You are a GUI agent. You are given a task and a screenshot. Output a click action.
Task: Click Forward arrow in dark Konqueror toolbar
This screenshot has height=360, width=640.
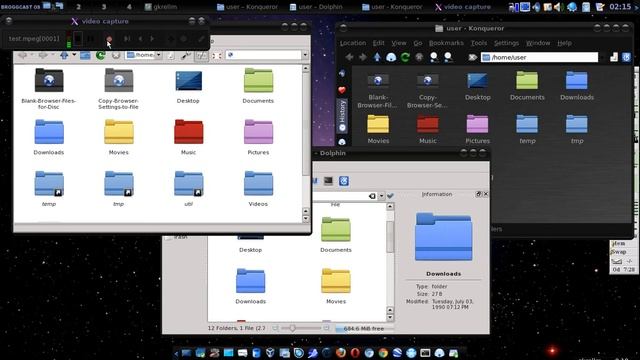pos(363,57)
